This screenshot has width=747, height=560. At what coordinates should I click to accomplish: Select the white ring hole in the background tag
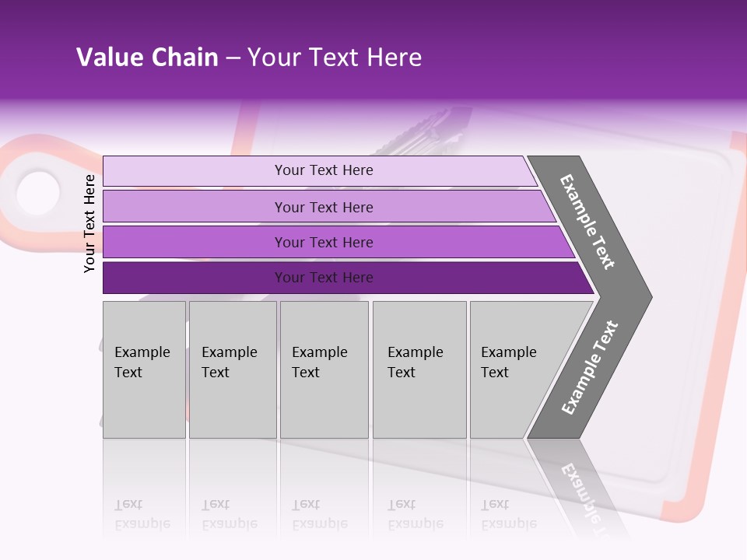tap(38, 193)
